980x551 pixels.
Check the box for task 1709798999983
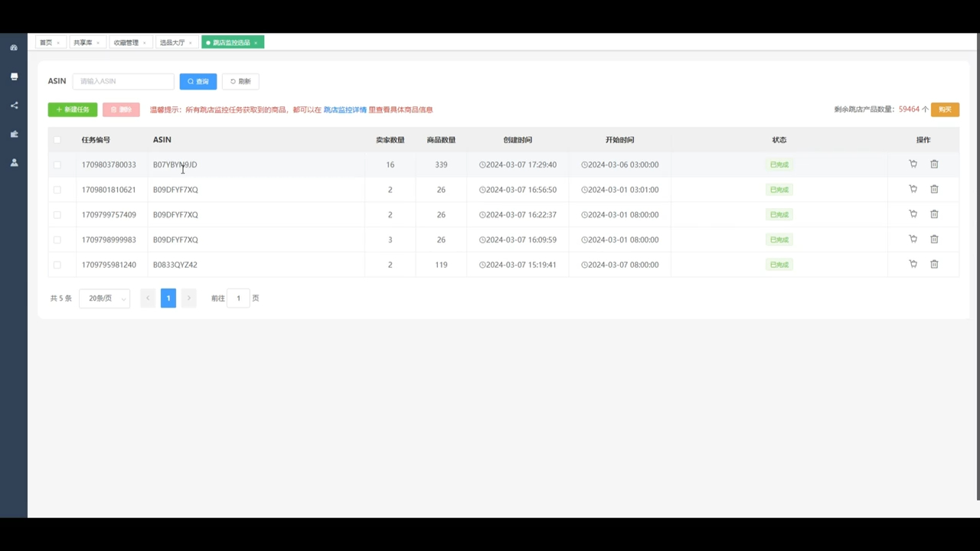tap(57, 240)
